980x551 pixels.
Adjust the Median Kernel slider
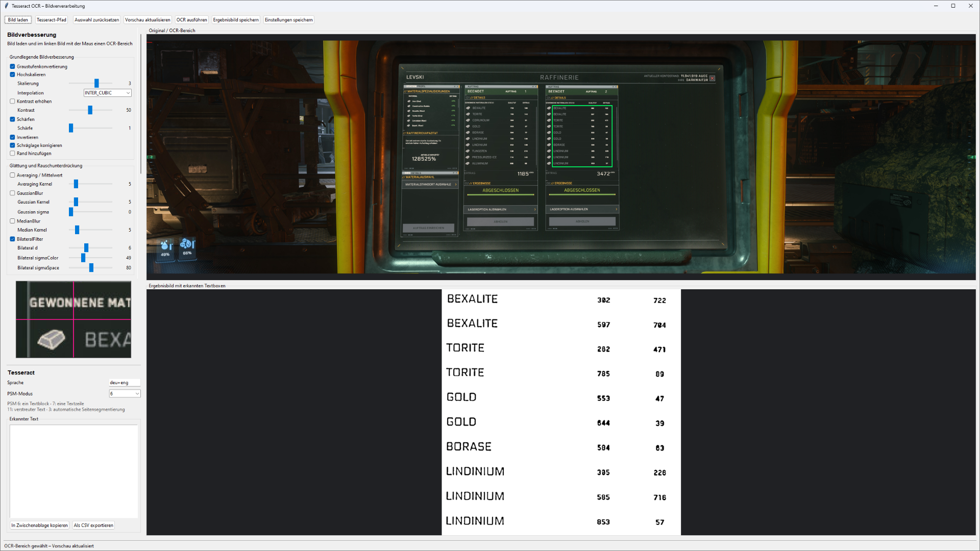(x=77, y=230)
